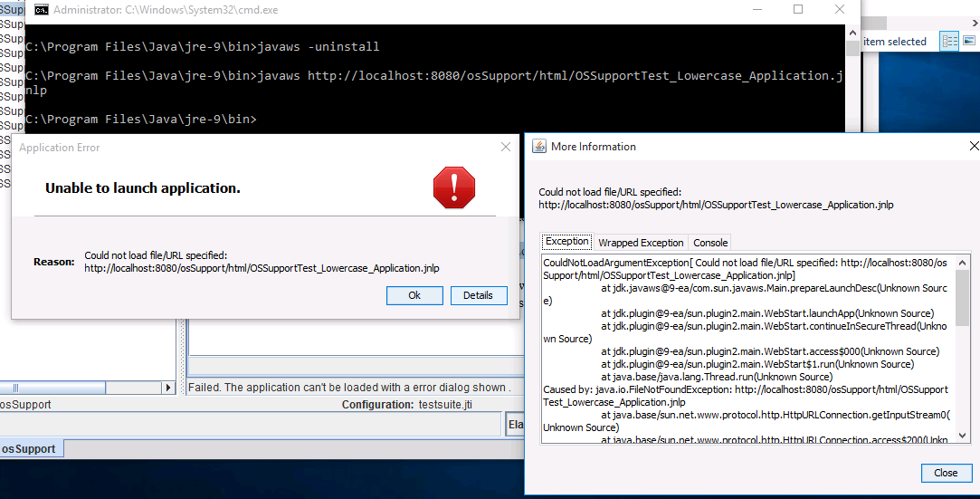
Task: Click the 'Reason:' label
Action: tap(53, 262)
